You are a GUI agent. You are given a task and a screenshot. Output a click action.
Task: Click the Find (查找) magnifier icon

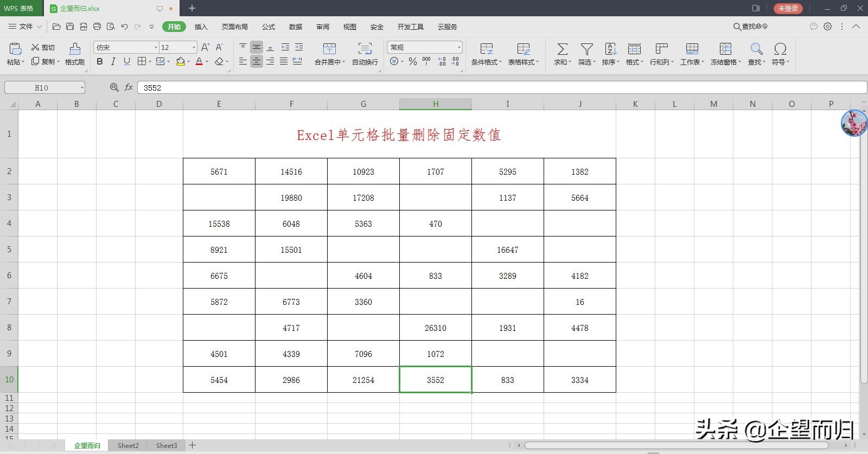757,49
